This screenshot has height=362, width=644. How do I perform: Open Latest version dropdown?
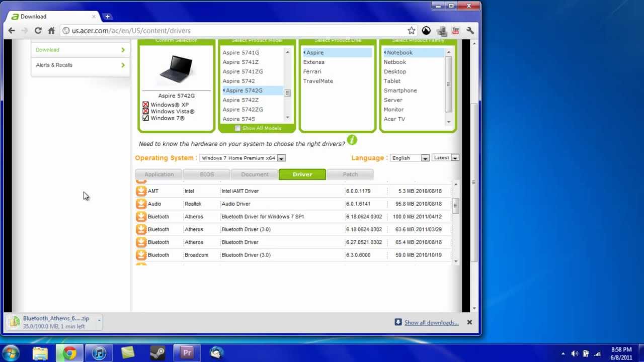(x=445, y=158)
